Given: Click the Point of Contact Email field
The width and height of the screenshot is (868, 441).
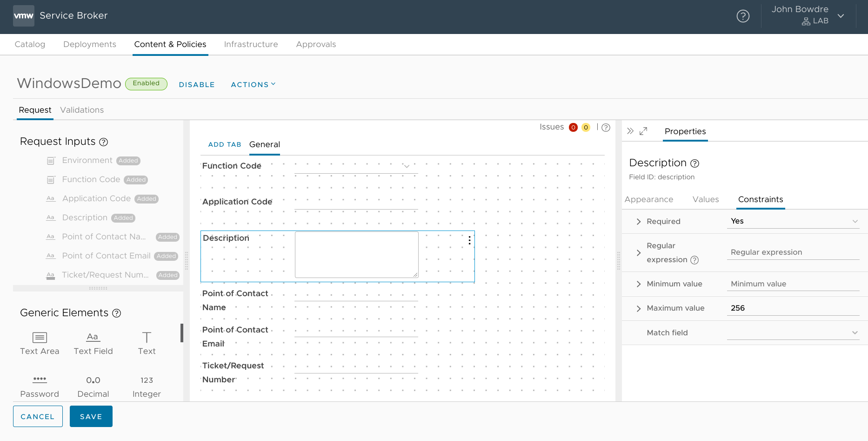Looking at the screenshot, I should (x=356, y=330).
